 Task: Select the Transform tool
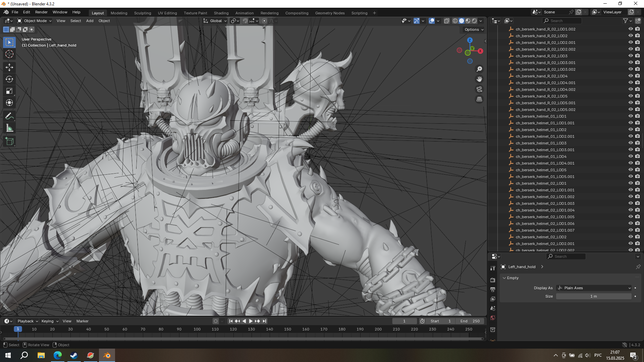point(9,103)
